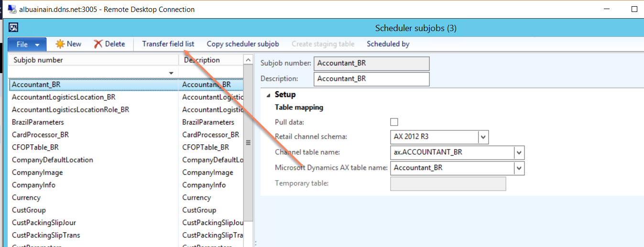Open Retail channel schema dropdown
The image size is (644, 247).
coord(483,137)
